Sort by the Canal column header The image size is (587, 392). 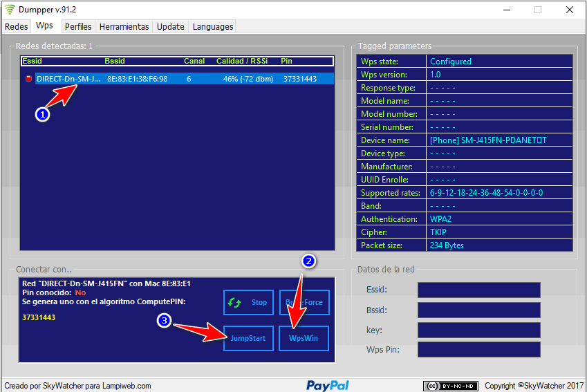194,61
